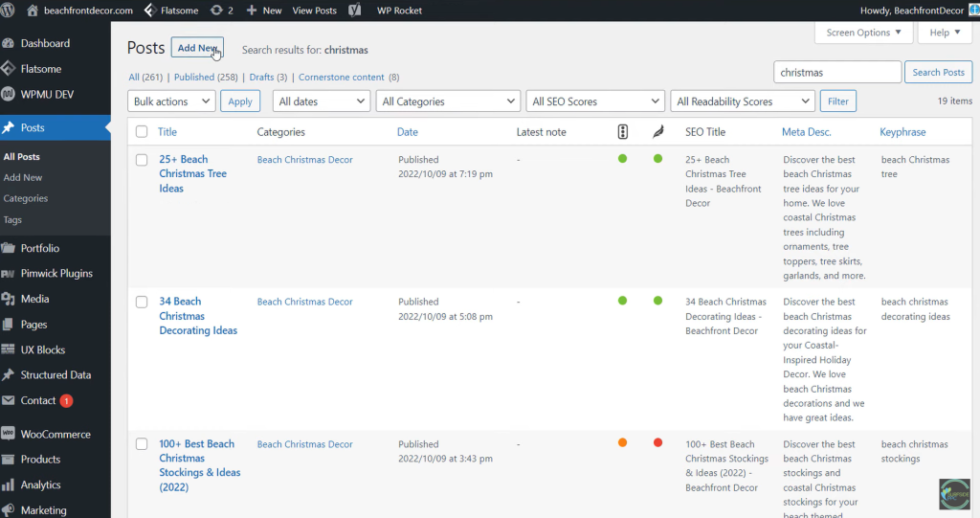Click the Marketing megaphone icon in sidebar
The height and width of the screenshot is (518, 980).
coord(8,510)
